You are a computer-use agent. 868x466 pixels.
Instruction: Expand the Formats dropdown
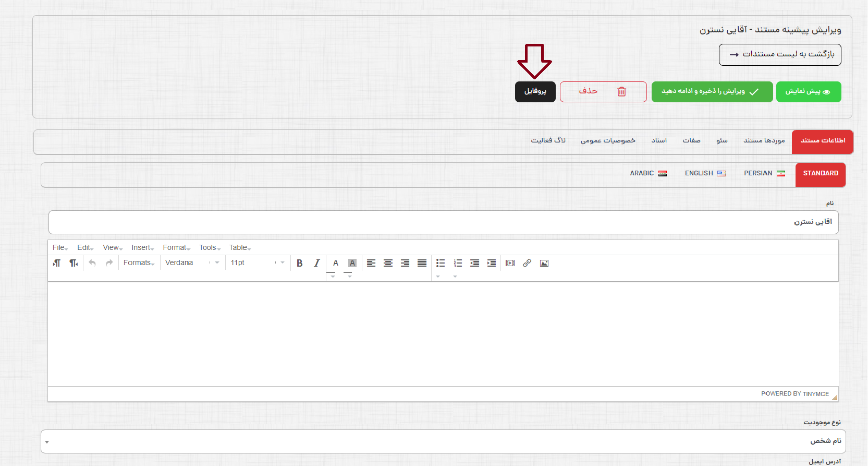tap(139, 263)
